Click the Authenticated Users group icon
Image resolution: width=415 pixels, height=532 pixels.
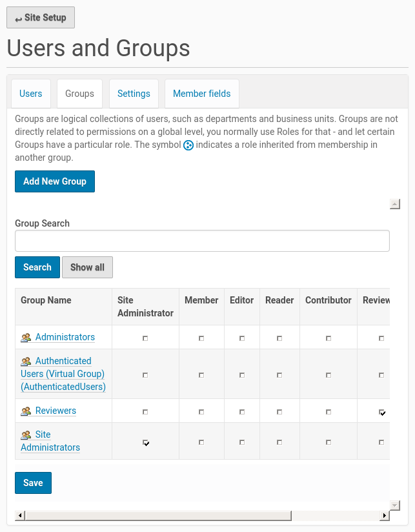[26, 362]
